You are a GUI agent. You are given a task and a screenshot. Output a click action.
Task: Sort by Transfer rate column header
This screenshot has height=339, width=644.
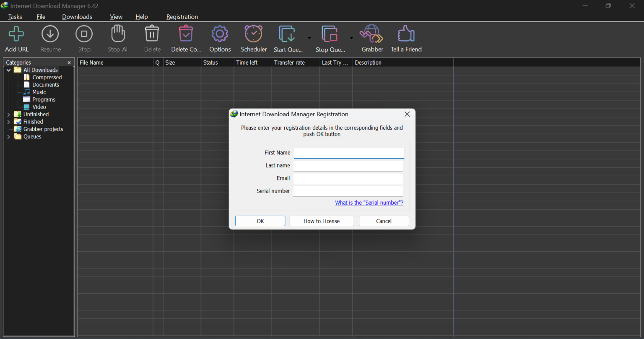point(296,63)
